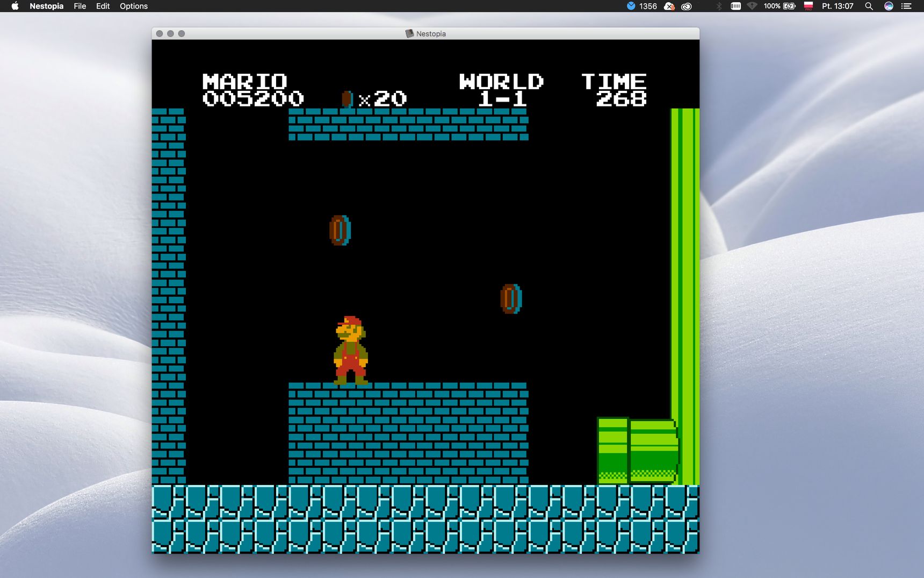Click the tall vertical green pipe
The height and width of the screenshot is (578, 924).
(685, 296)
